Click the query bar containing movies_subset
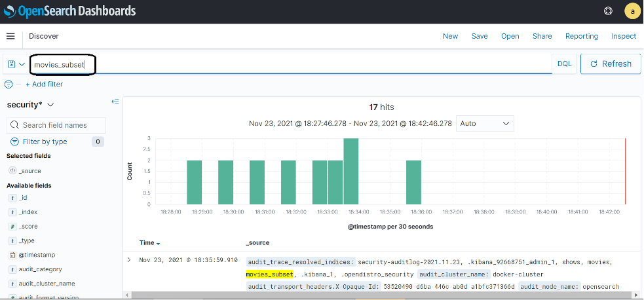Screen dimensions: 644x300 tap(291, 64)
